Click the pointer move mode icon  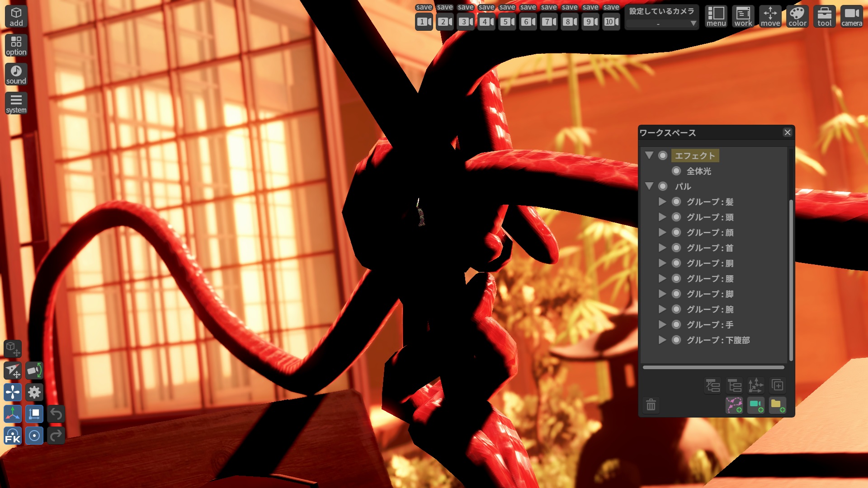[x=13, y=371]
